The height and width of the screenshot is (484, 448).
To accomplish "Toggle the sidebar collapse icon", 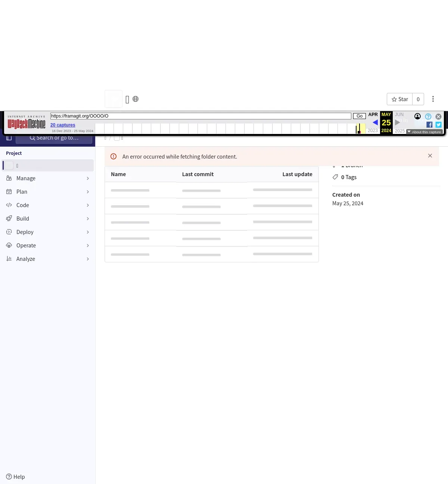I will click(x=9, y=138).
